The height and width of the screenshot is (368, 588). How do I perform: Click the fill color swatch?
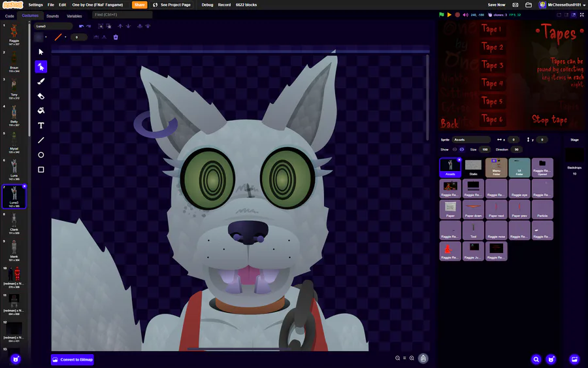(x=39, y=37)
